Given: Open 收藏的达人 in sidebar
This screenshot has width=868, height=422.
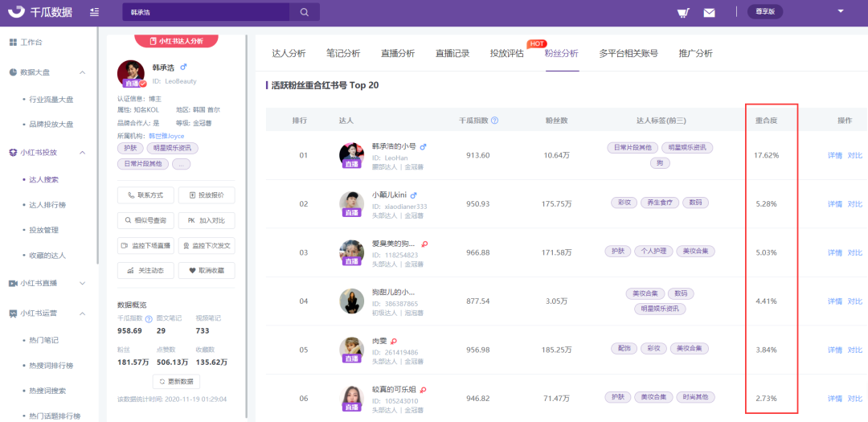Looking at the screenshot, I should pyautogui.click(x=47, y=256).
